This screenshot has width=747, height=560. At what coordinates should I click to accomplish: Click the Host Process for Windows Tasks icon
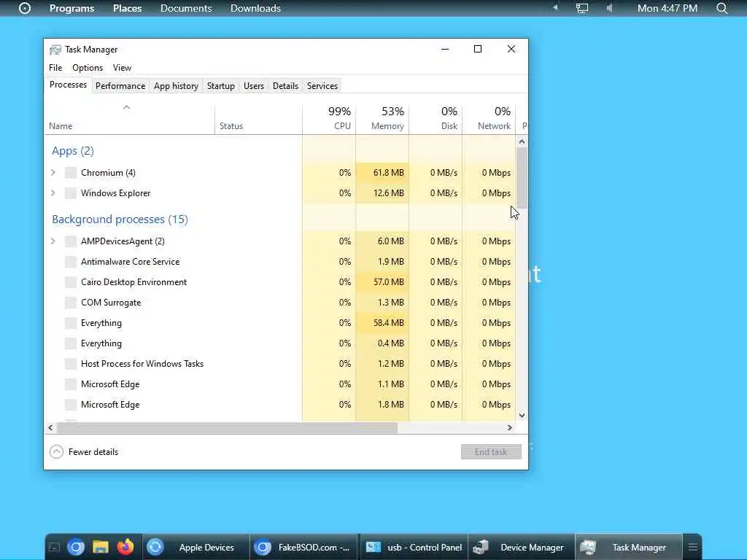(x=71, y=364)
